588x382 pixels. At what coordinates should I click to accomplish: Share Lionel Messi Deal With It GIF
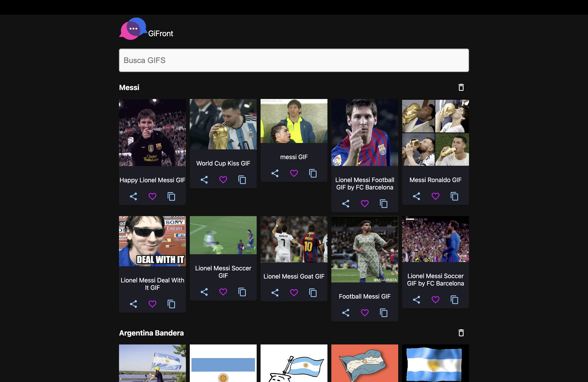tap(133, 304)
